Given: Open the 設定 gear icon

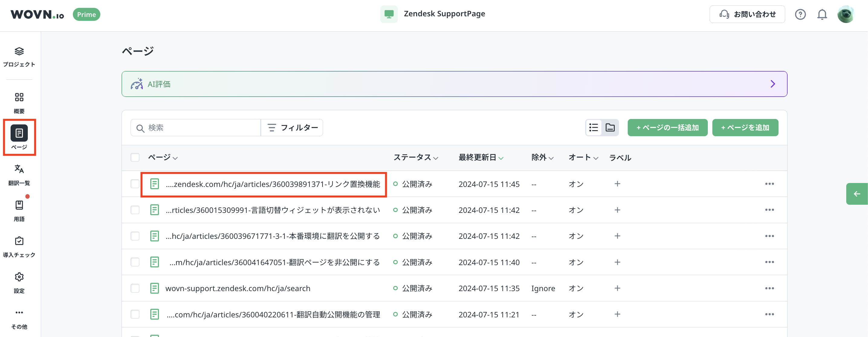Looking at the screenshot, I should click(x=19, y=277).
